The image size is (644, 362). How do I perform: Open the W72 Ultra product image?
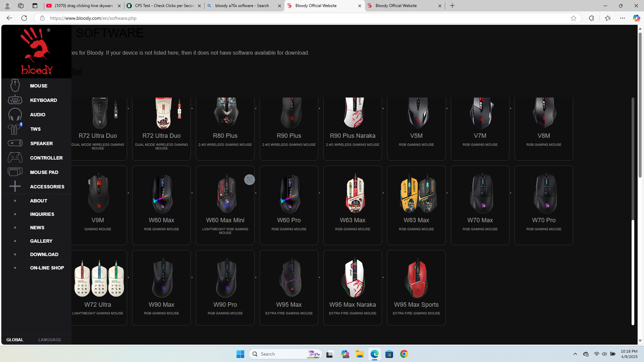click(x=99, y=278)
